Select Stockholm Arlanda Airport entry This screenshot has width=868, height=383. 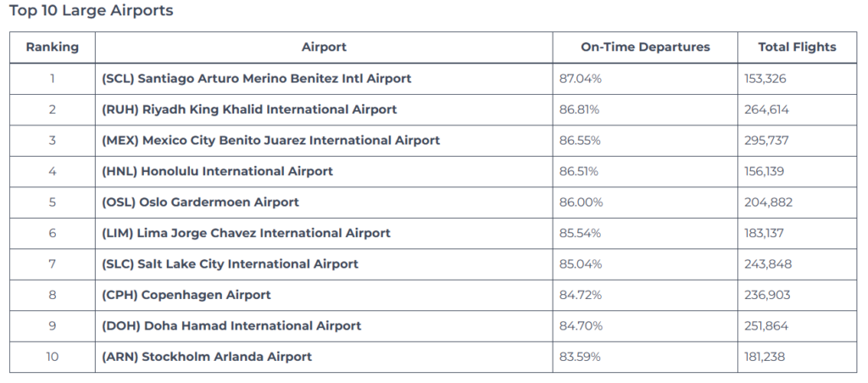click(x=207, y=357)
